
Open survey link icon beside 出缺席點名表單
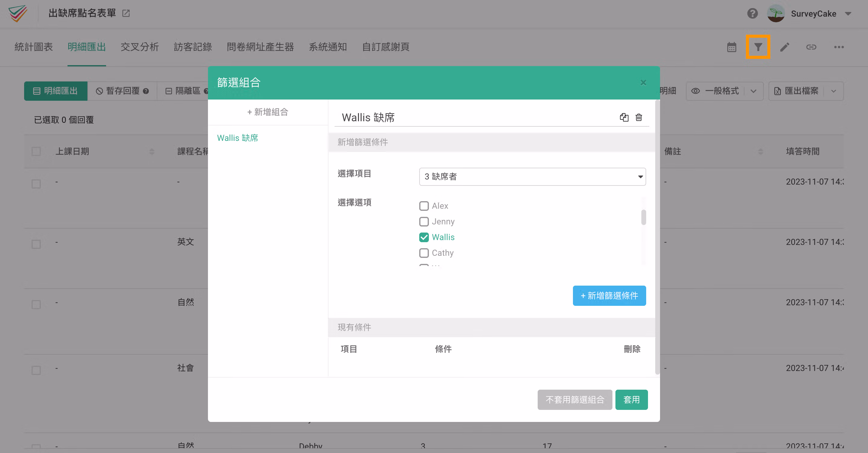(126, 14)
